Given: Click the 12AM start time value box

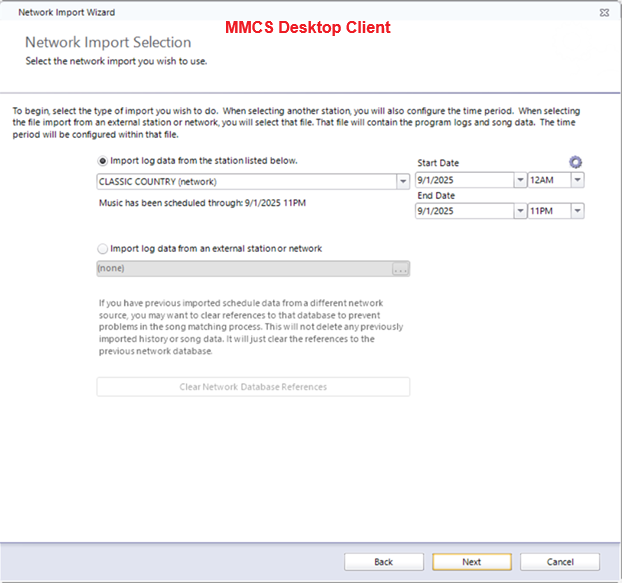Looking at the screenshot, I should [x=549, y=181].
